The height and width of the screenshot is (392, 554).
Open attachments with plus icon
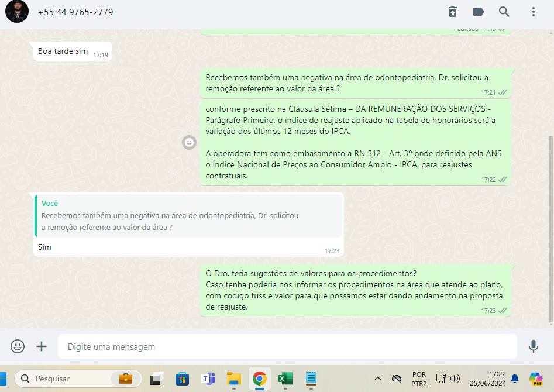[x=42, y=346]
